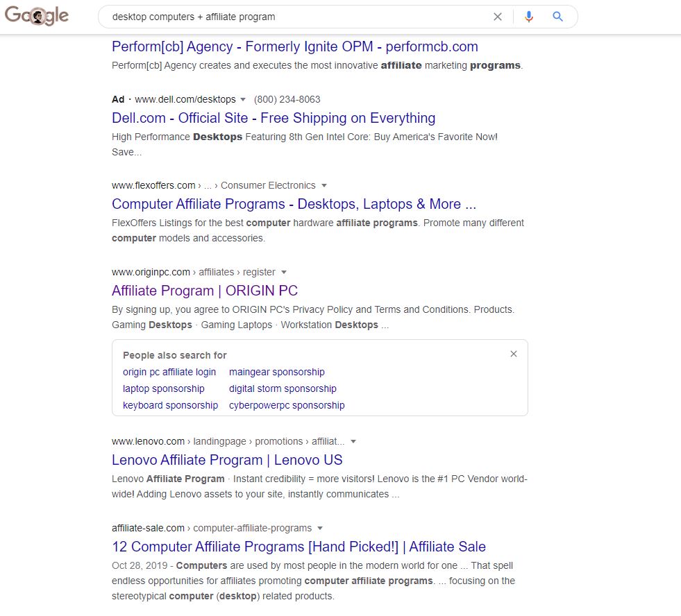This screenshot has width=681, height=616.
Task: Open the Affiliate Program | ORIGIN PC link
Action: (205, 291)
